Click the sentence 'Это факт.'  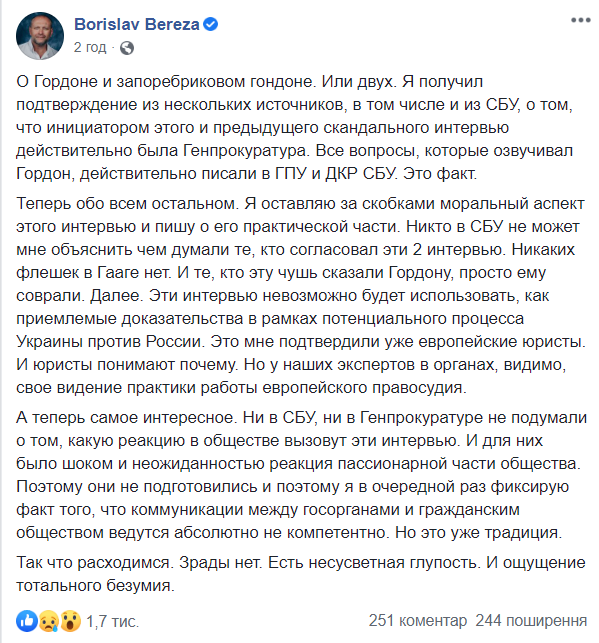[440, 173]
